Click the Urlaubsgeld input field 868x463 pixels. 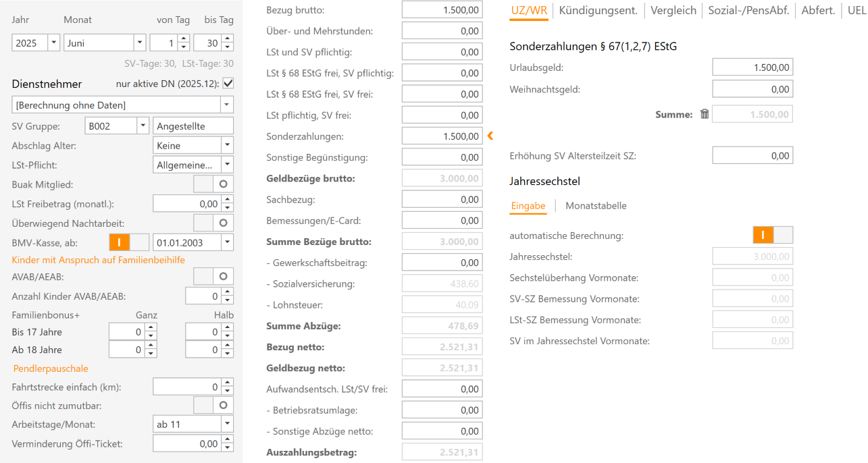click(x=752, y=67)
